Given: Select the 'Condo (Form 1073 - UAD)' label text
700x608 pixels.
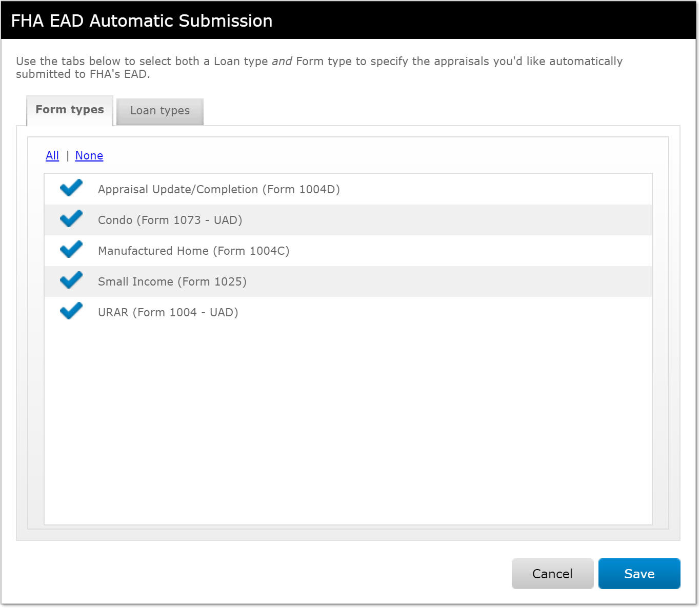Looking at the screenshot, I should tap(170, 220).
